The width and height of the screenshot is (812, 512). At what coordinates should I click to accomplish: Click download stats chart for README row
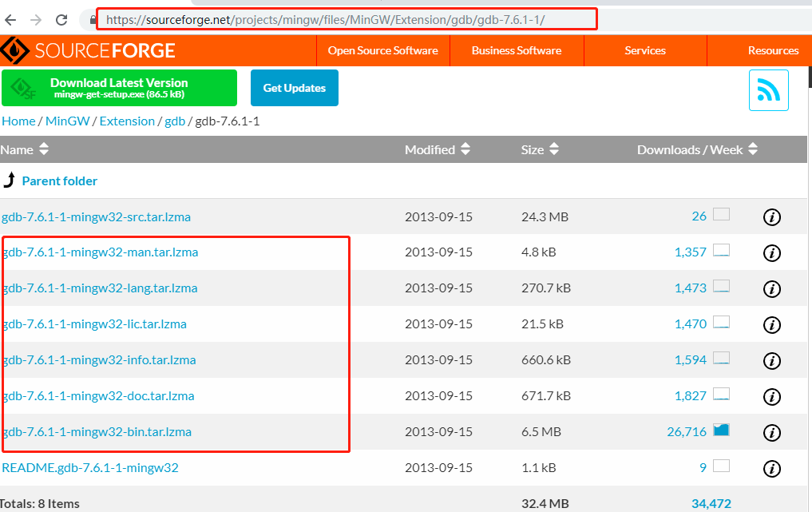[721, 466]
